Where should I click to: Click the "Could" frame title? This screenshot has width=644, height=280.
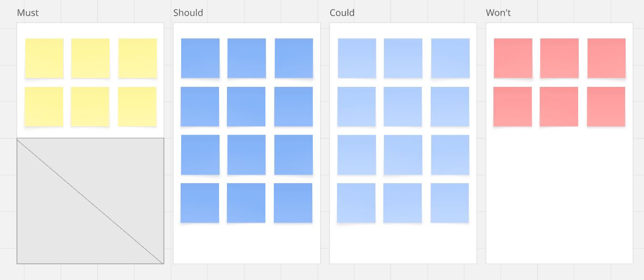[x=342, y=13]
